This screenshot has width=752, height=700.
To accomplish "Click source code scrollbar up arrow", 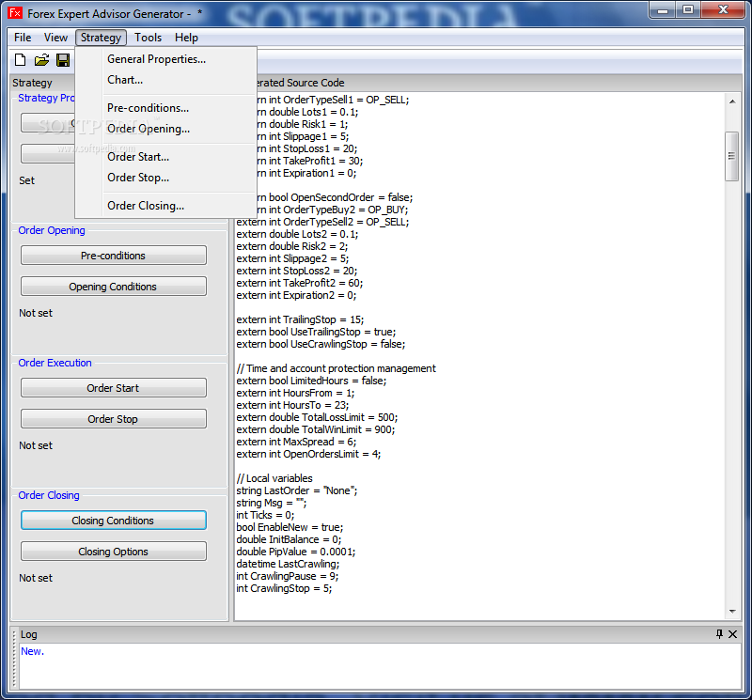I will click(x=732, y=101).
